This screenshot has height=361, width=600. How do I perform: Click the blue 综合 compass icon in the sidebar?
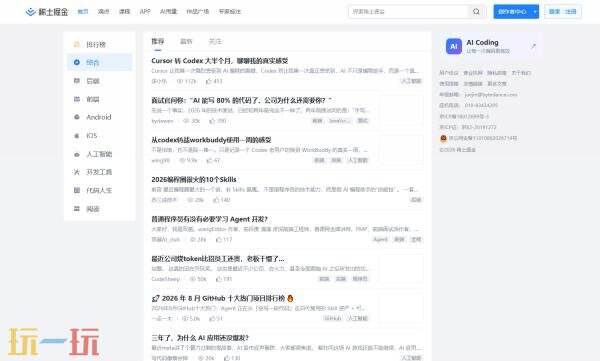pos(77,62)
